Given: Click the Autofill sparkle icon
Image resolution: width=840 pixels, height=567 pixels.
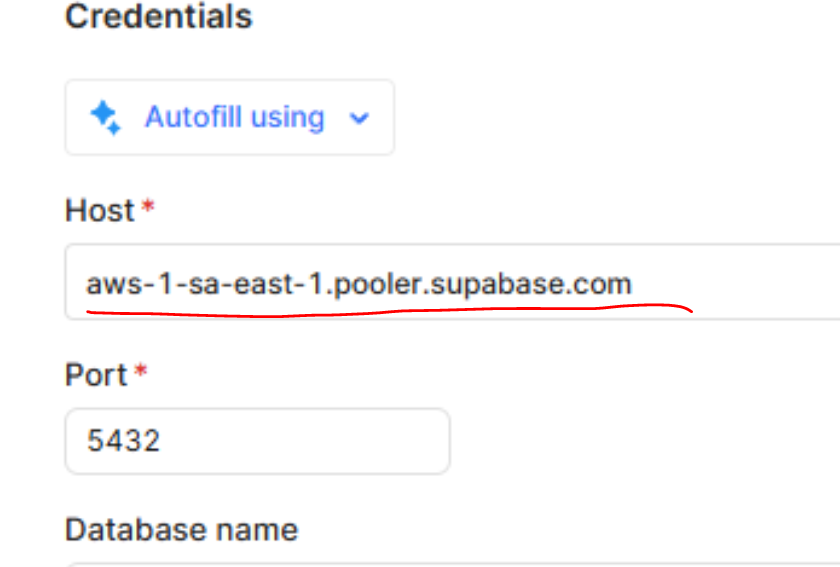Looking at the screenshot, I should [104, 118].
